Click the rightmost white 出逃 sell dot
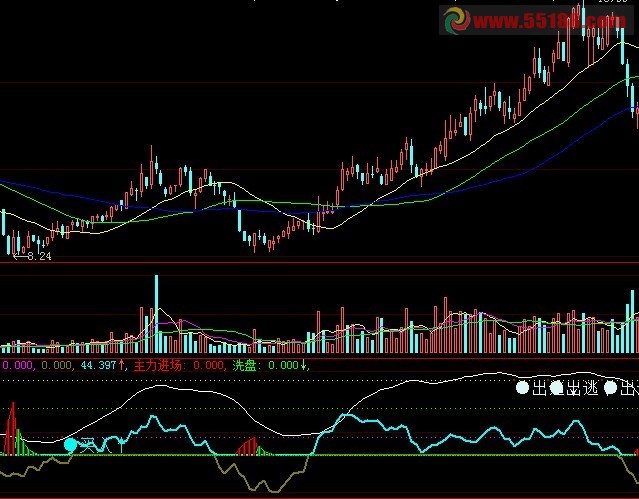The height and width of the screenshot is (499, 639). (x=610, y=387)
